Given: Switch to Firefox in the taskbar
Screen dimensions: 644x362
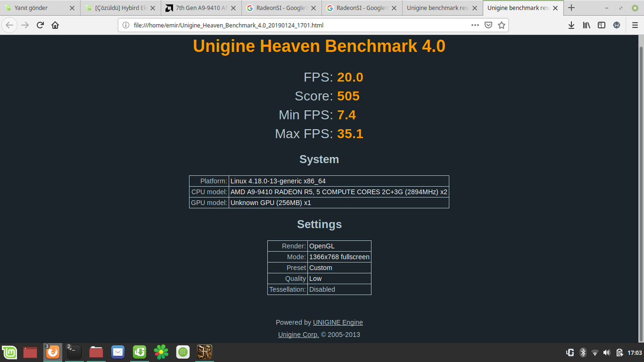Looking at the screenshot, I should [52, 352].
